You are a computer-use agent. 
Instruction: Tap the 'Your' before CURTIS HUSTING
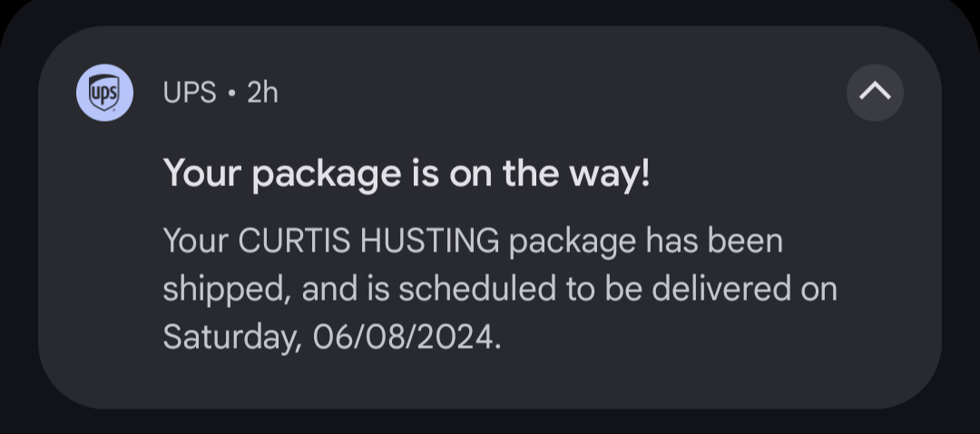(x=196, y=241)
